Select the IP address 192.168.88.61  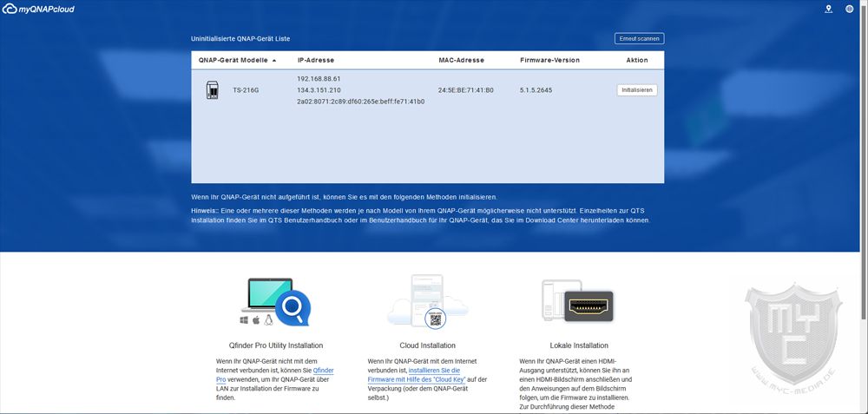click(x=319, y=79)
